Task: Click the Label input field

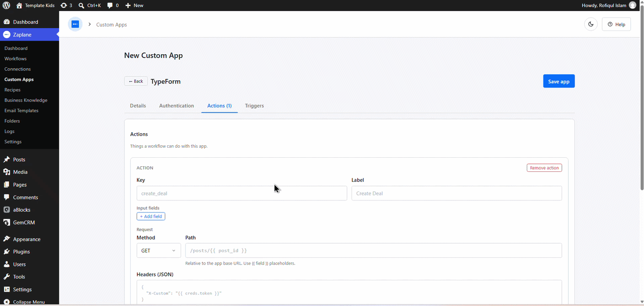Action: pyautogui.click(x=456, y=193)
